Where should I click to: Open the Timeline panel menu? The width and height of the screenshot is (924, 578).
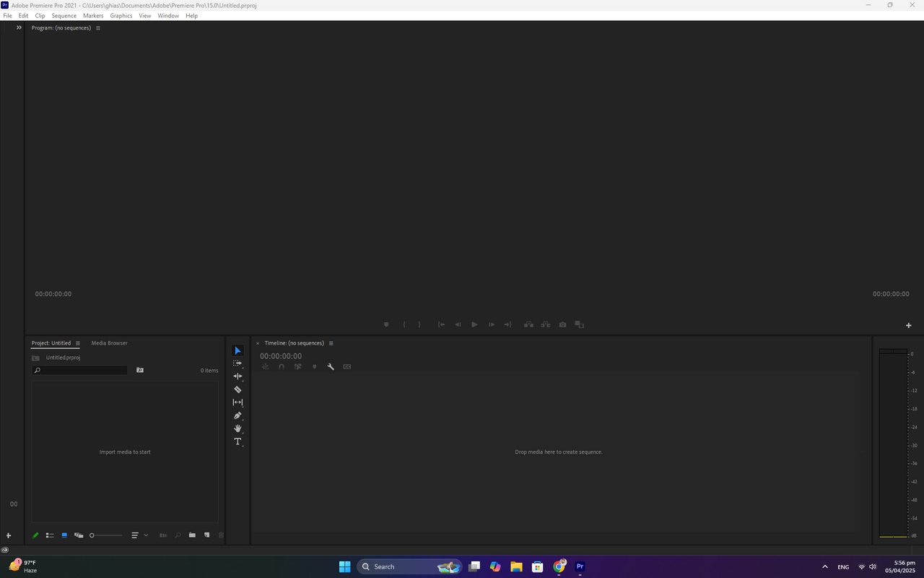331,343
